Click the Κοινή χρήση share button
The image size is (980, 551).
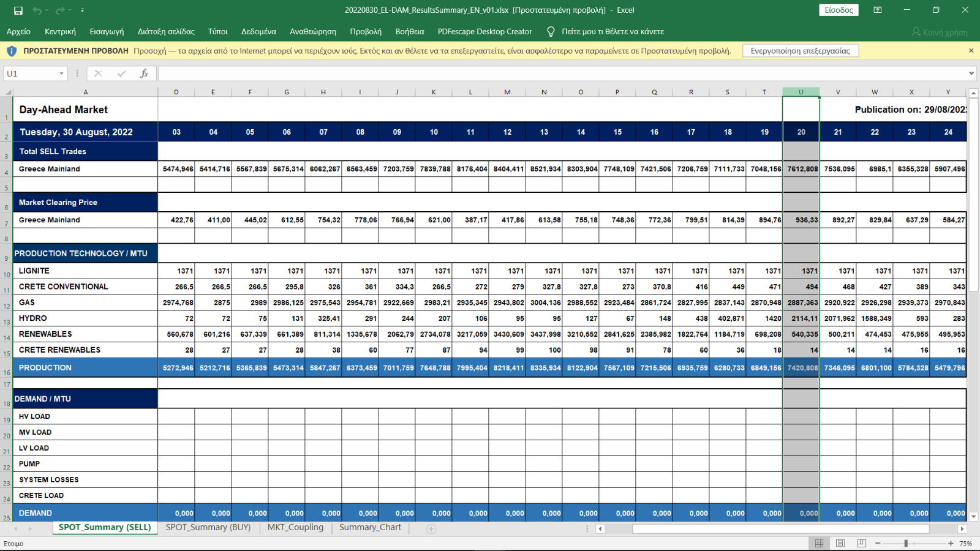940,32
